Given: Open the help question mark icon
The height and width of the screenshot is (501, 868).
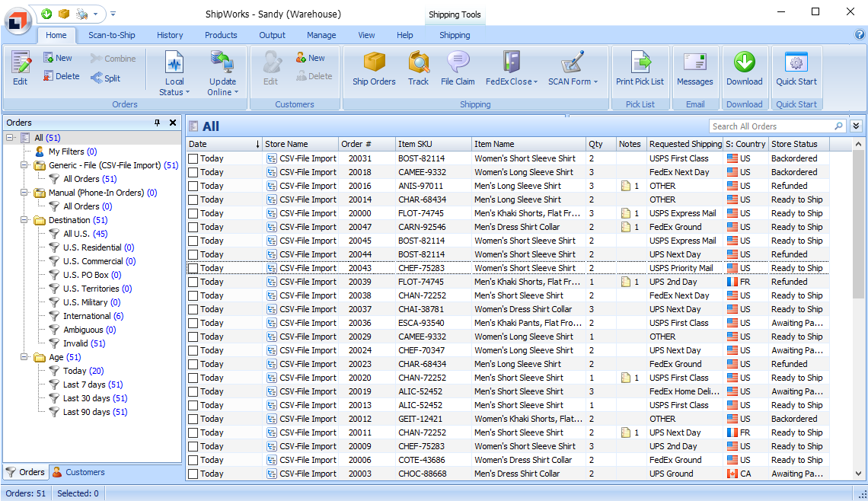Looking at the screenshot, I should coord(859,34).
